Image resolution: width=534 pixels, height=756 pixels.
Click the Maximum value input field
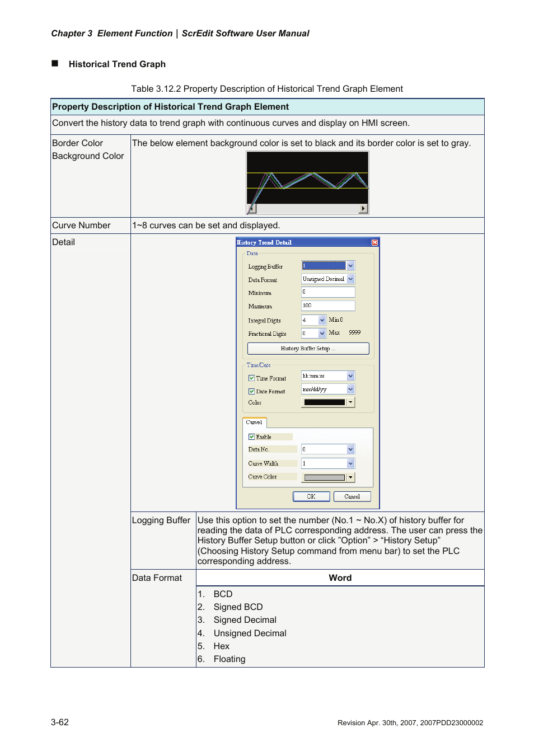328,306
